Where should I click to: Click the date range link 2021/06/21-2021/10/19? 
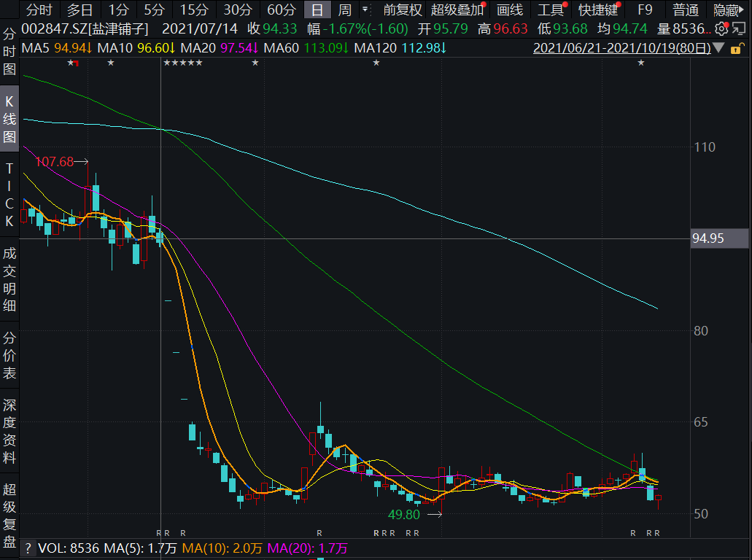[621, 48]
